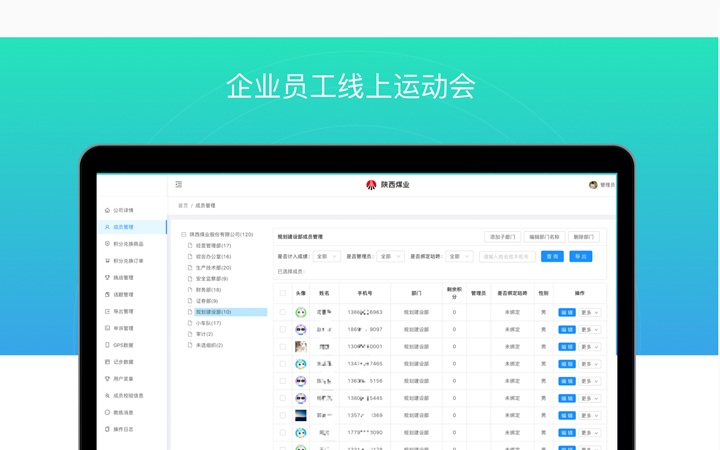
Task: Select 审计(2) in the department tree
Action: (204, 334)
